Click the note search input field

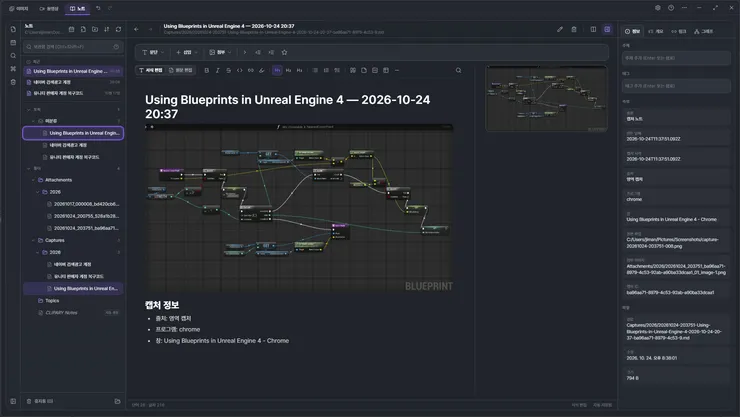coord(73,47)
